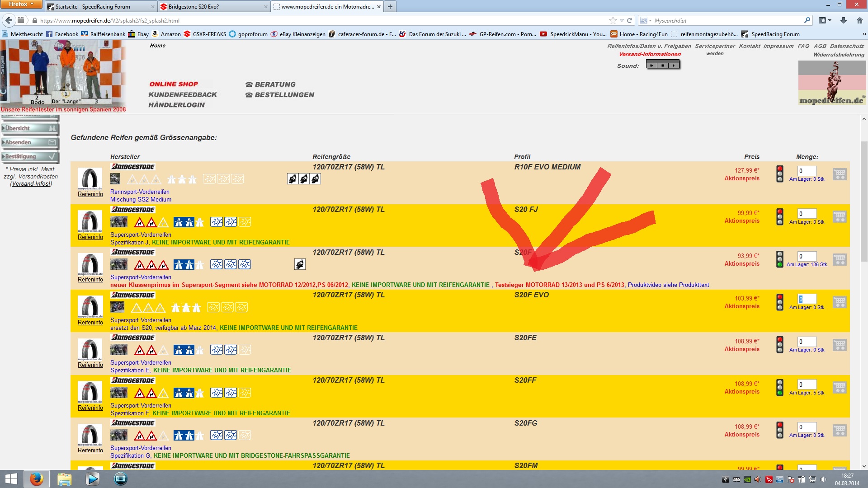868x488 pixels.
Task: Click Bestätigung sidebar button
Action: [x=30, y=156]
